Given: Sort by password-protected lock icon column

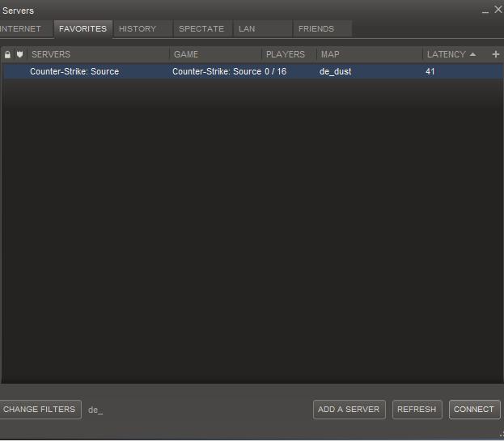Looking at the screenshot, I should 7,54.
